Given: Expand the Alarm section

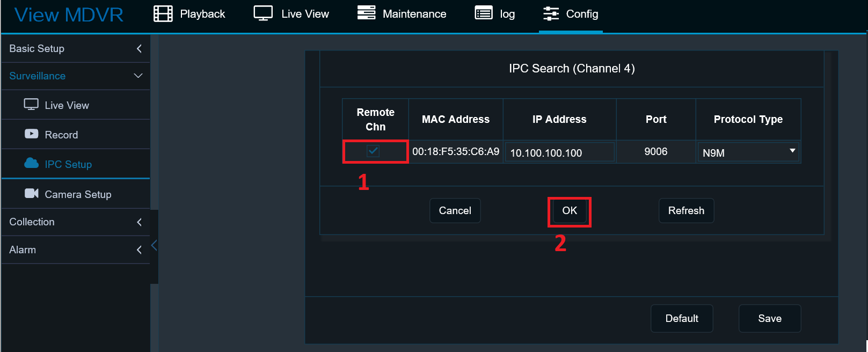Looking at the screenshot, I should [x=139, y=250].
